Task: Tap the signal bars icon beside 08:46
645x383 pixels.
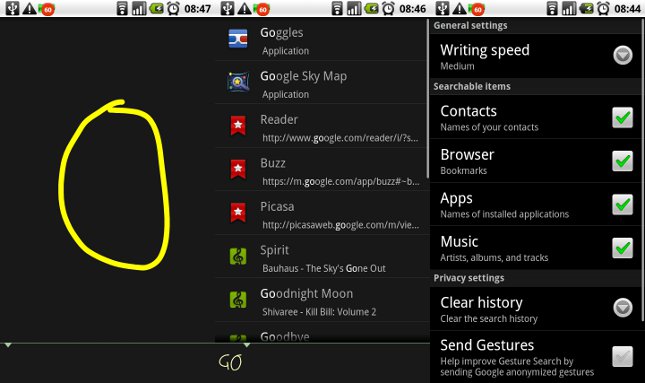Action: pyautogui.click(x=354, y=8)
